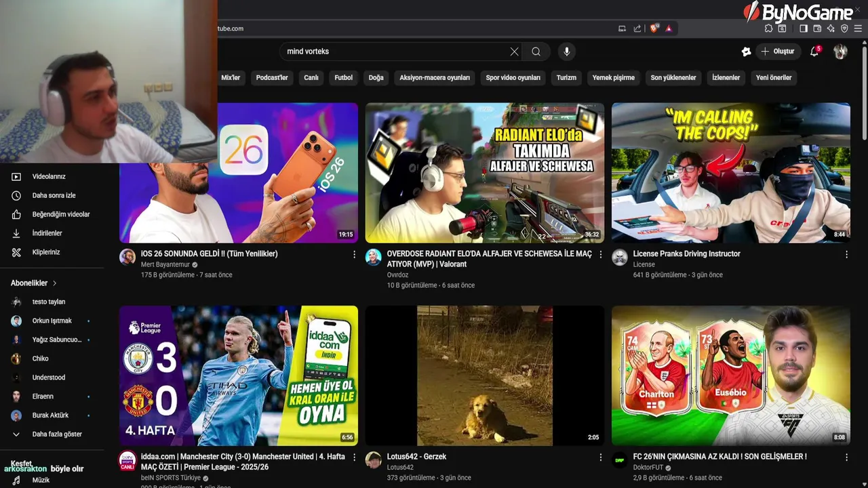
Task: Clear the search box with the X
Action: (514, 52)
